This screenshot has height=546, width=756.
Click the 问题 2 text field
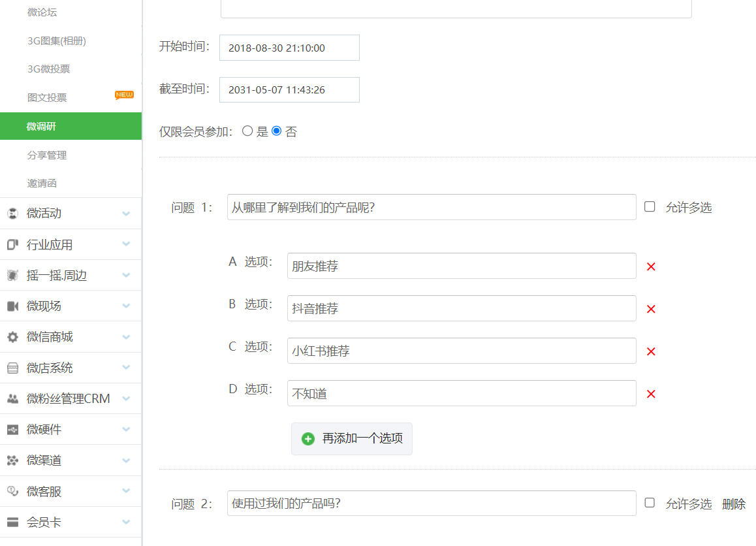pyautogui.click(x=432, y=503)
